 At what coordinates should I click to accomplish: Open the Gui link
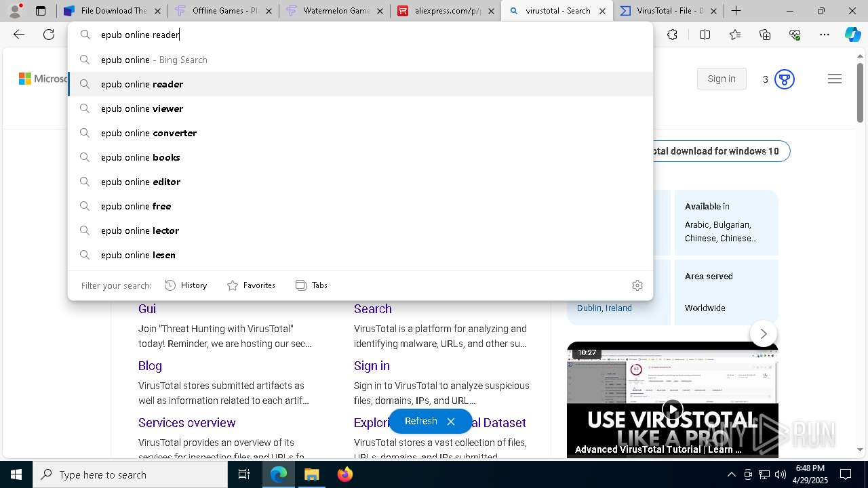(147, 308)
